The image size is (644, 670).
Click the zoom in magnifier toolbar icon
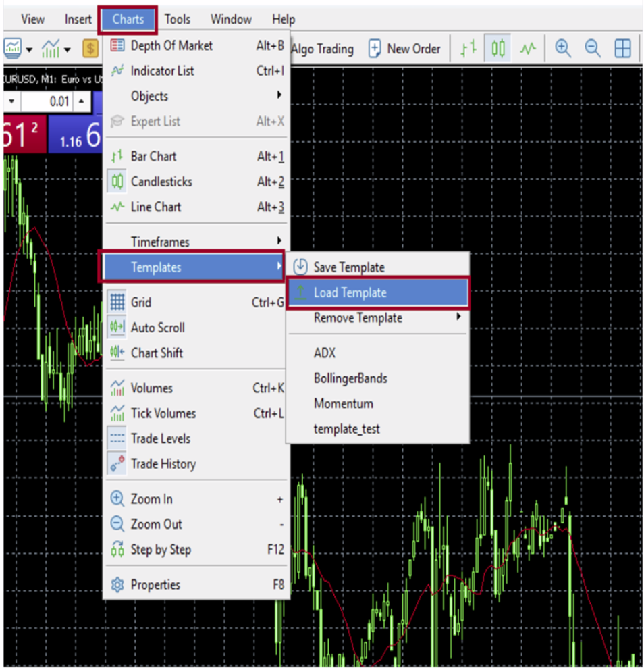[563, 49]
